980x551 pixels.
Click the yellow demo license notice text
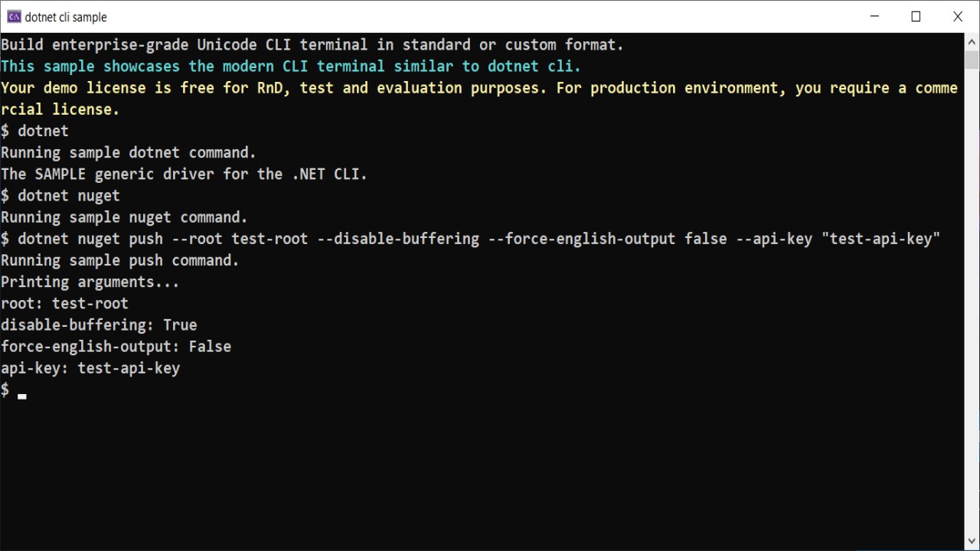pyautogui.click(x=479, y=99)
